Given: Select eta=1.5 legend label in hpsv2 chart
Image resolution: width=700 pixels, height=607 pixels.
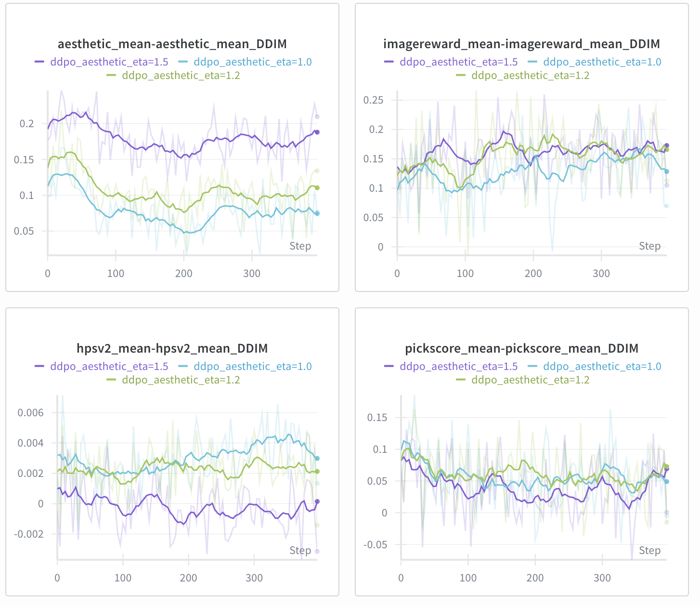Looking at the screenshot, I should click(x=109, y=367).
